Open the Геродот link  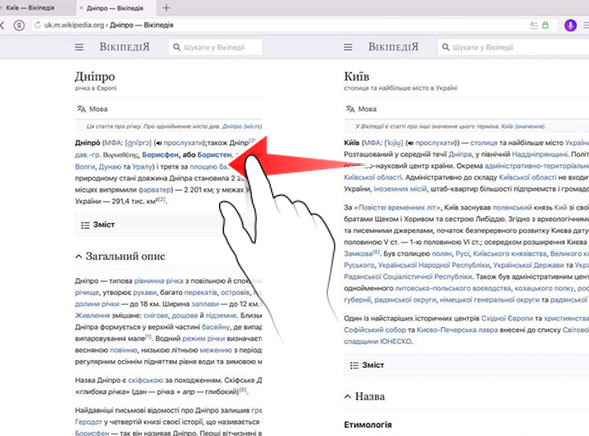click(x=88, y=422)
